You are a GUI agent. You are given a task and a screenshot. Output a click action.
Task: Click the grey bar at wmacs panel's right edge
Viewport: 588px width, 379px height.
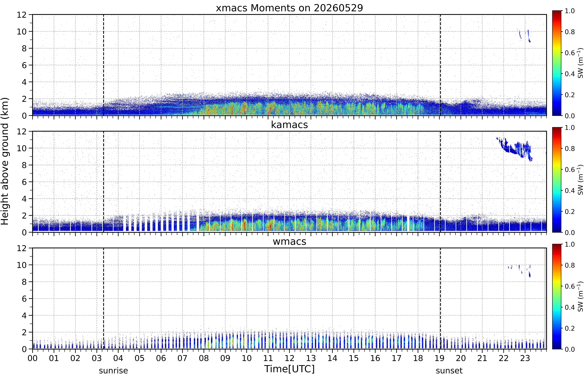pyautogui.click(x=545, y=299)
